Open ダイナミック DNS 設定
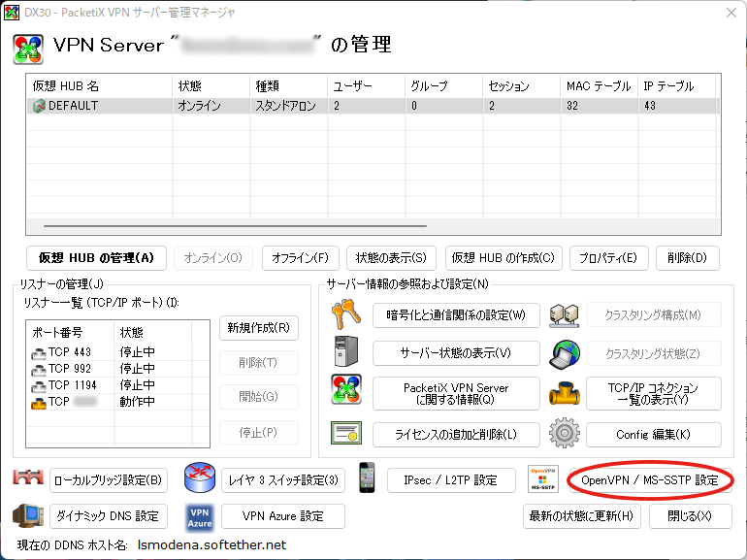The image size is (747, 560). [x=109, y=516]
